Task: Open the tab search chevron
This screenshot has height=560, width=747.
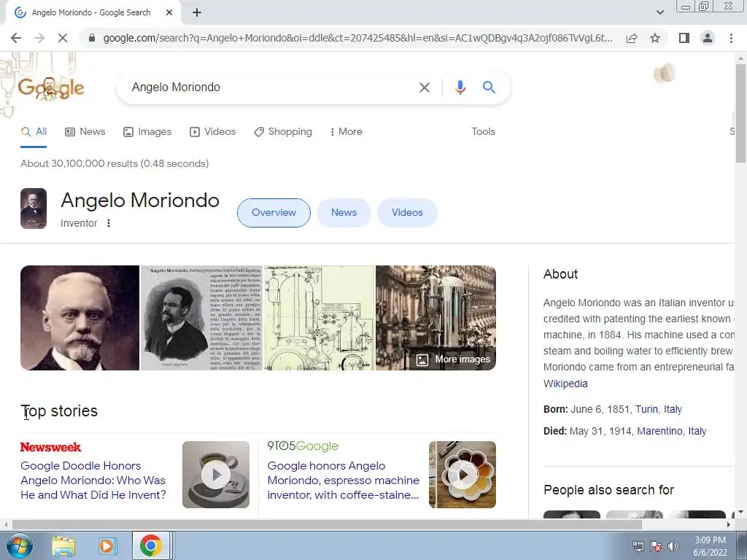Action: (x=659, y=13)
